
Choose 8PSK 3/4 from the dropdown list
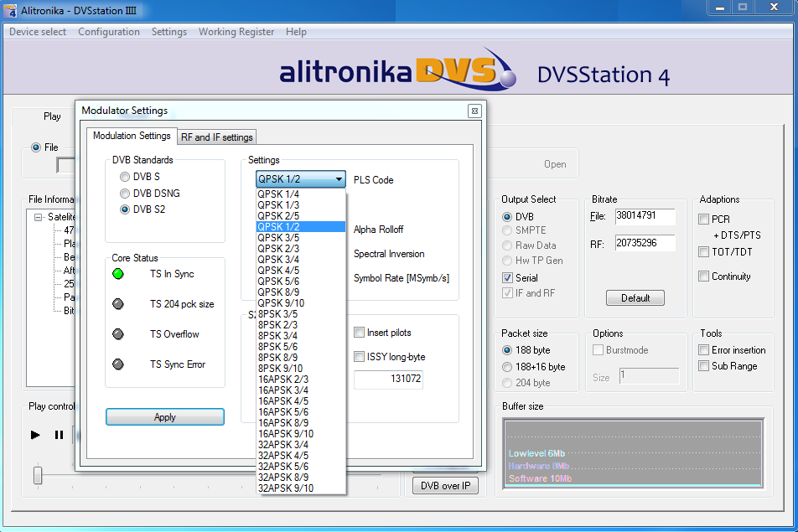pos(277,336)
